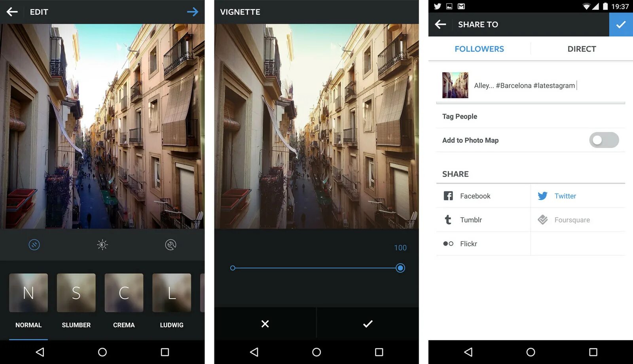
Task: Tap the Flickr dots icon
Action: [x=448, y=244]
